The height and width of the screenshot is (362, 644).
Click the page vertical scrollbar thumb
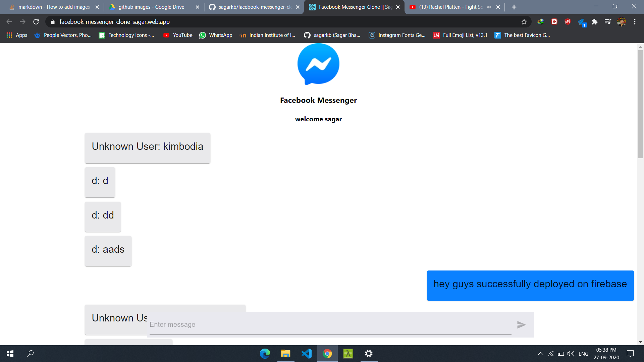click(x=640, y=104)
